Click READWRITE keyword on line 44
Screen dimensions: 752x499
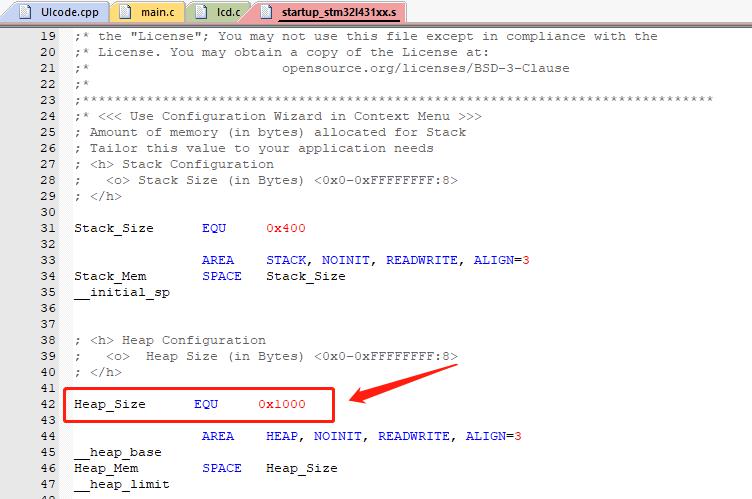tap(414, 436)
